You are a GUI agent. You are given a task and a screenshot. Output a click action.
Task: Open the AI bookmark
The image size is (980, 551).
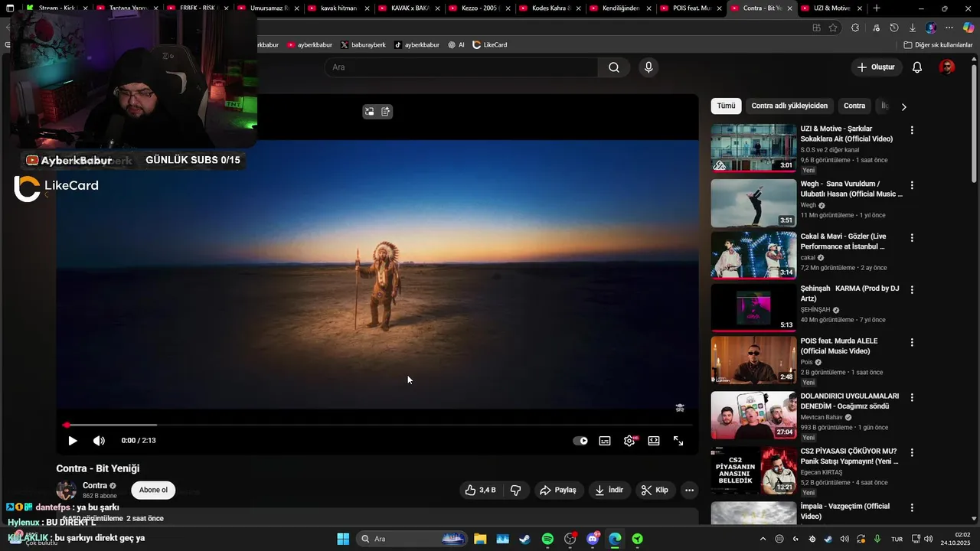(x=456, y=45)
